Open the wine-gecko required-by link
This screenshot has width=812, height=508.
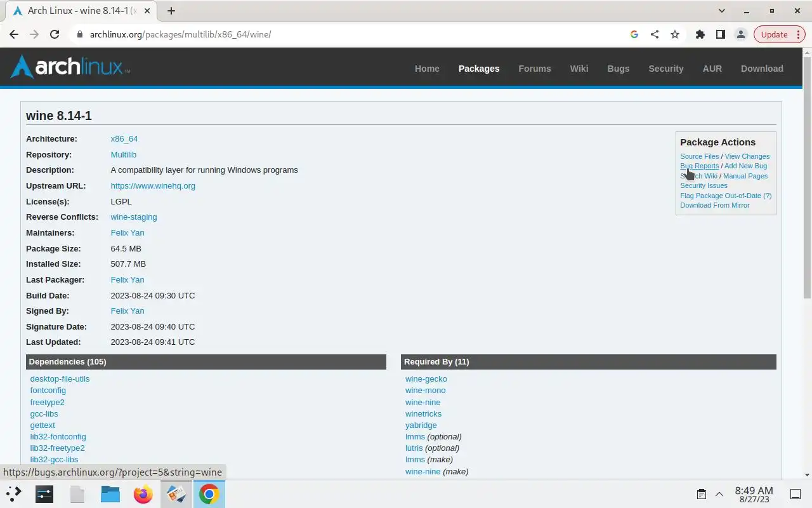click(426, 379)
